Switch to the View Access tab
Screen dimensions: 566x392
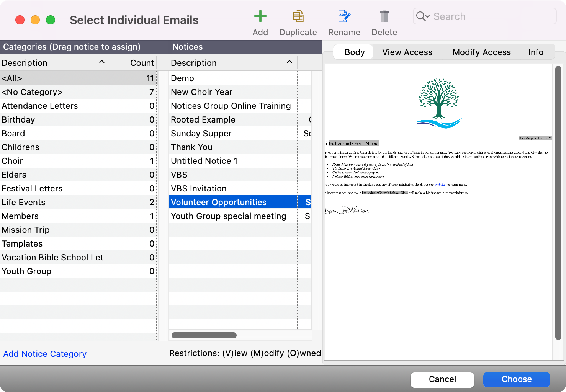tap(407, 52)
